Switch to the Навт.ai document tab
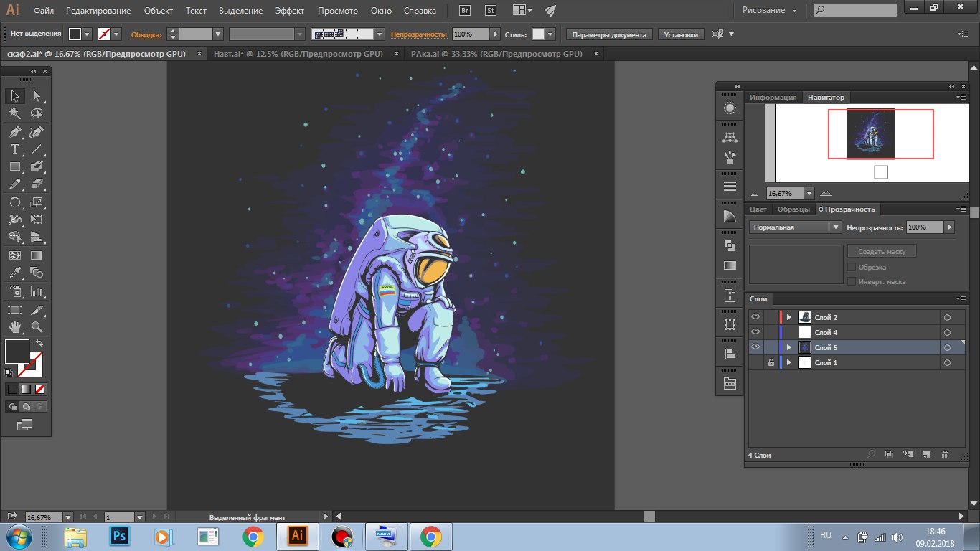This screenshot has width=980, height=551. [x=298, y=54]
